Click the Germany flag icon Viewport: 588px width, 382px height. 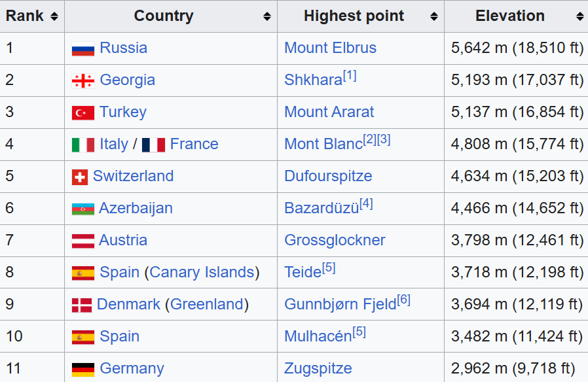pos(83,369)
